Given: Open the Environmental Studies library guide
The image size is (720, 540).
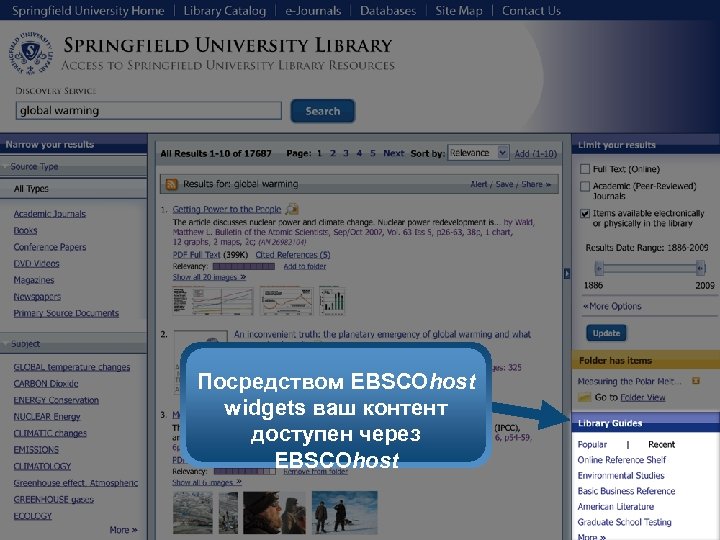Looking at the screenshot, I should pos(621,476).
